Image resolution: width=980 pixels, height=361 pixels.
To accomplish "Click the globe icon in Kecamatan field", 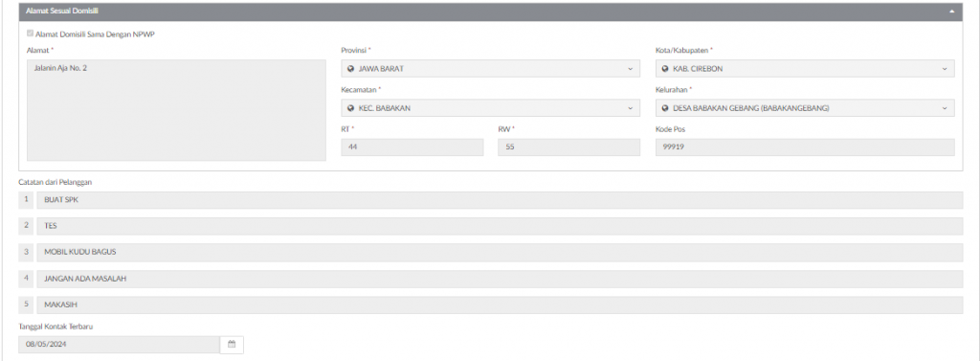I will [351, 108].
